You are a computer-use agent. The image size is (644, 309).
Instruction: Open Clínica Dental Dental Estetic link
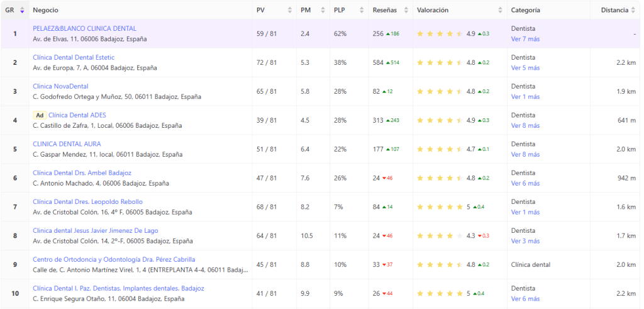tap(74, 58)
